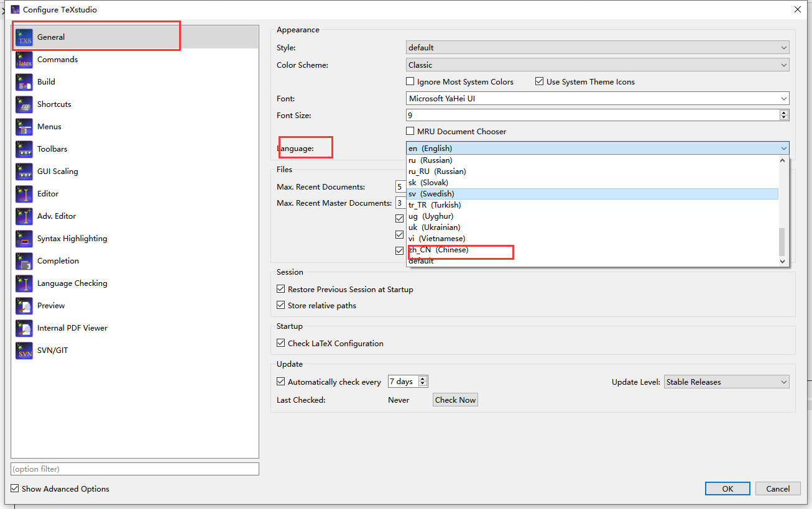This screenshot has height=509, width=812.
Task: Open the Style dropdown
Action: (x=597, y=47)
